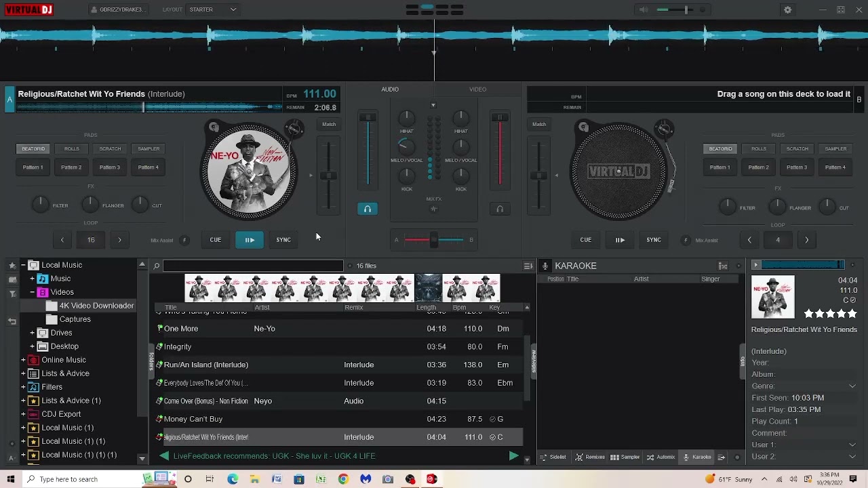Open the Genre dropdown in info panel
Screen dimensions: 868x488
pyautogui.click(x=852, y=386)
